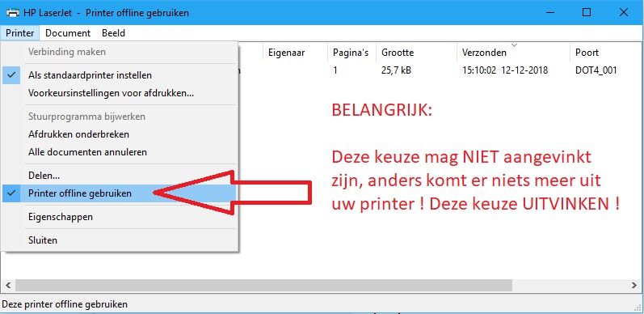Screen dimensions: 644x314
Task: Uncheck the 'Printer offline gebruiken' option
Action: pyautogui.click(x=119, y=193)
